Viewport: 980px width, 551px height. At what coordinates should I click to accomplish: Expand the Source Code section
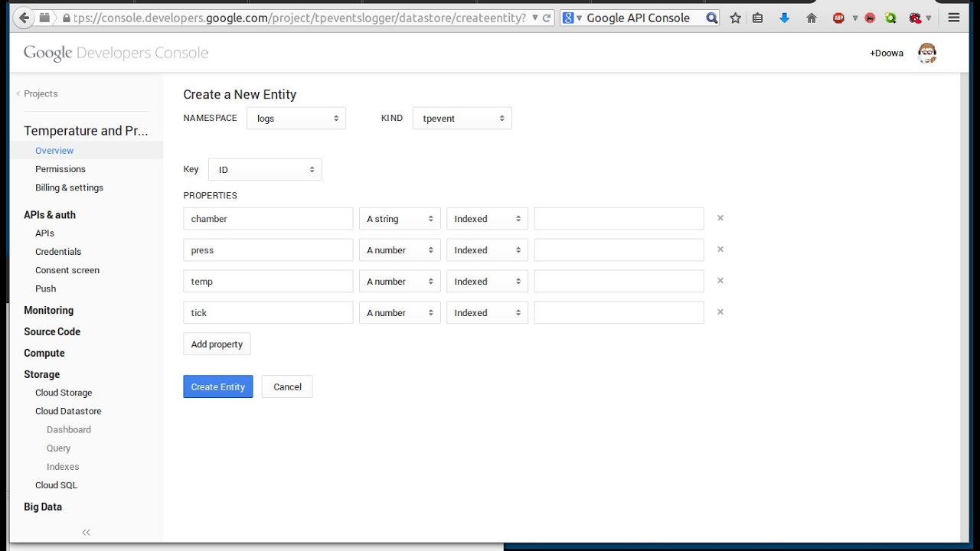(52, 331)
